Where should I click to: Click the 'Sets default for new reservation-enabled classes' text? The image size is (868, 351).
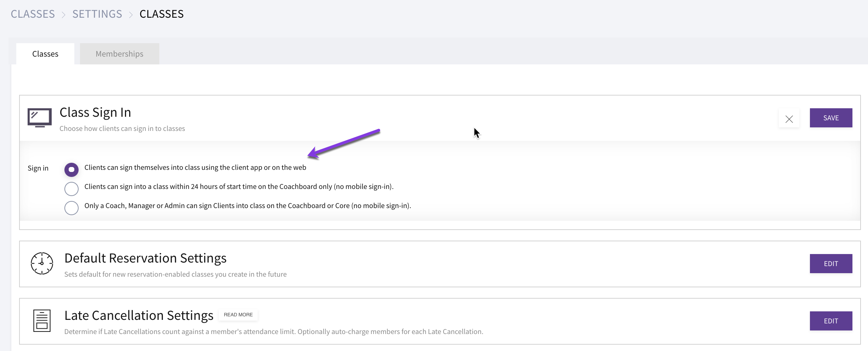pos(176,274)
